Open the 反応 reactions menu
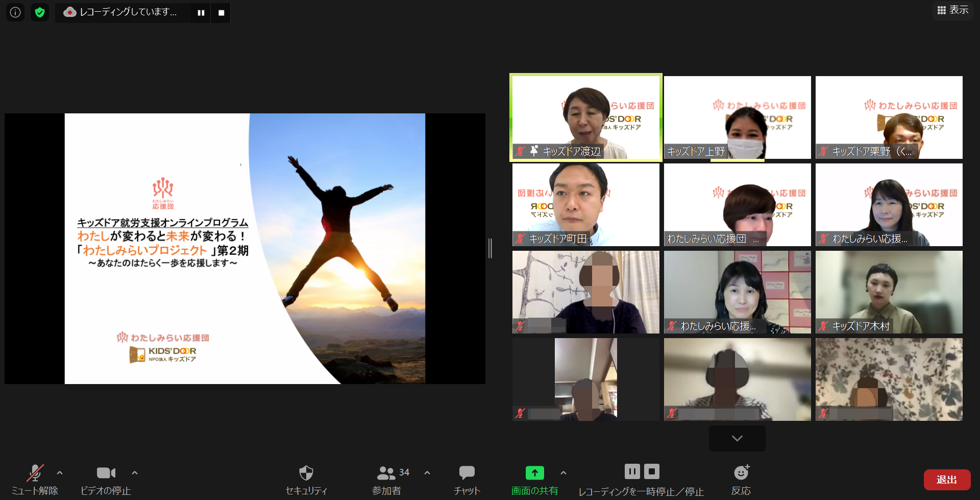This screenshot has width=980, height=500. tap(741, 480)
